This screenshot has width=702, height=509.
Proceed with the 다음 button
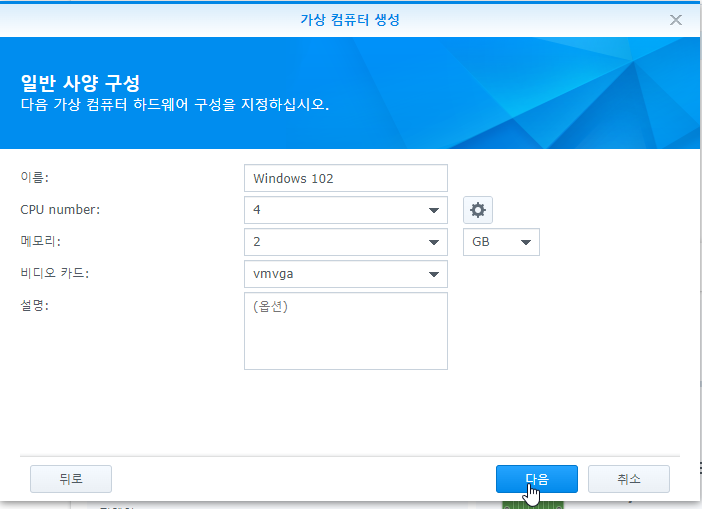tap(537, 479)
